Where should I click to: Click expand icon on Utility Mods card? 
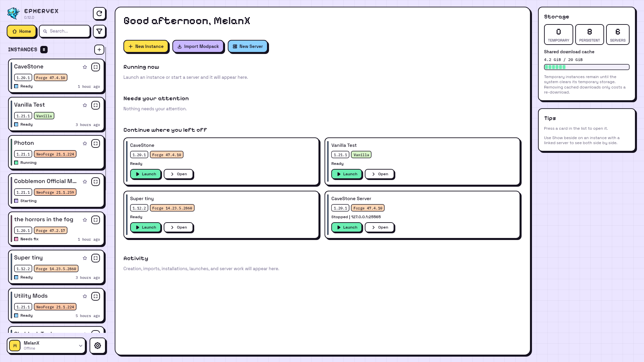tap(96, 296)
